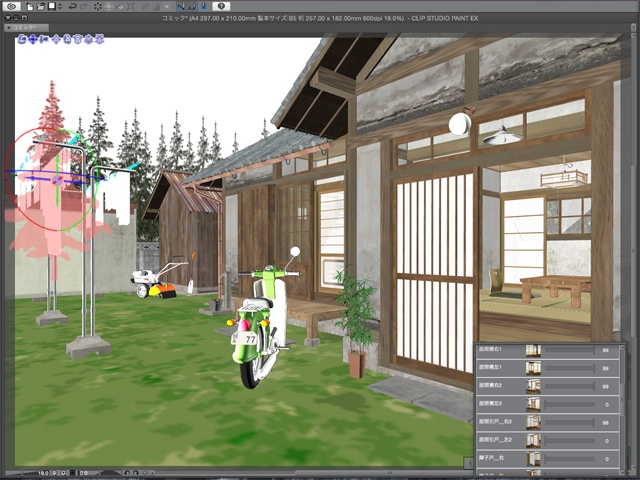Adjust the 居間引戸_左2 slider

pos(570,440)
